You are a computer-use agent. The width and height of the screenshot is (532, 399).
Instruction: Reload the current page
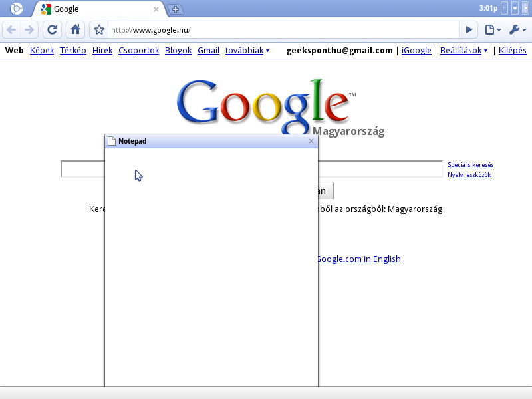pyautogui.click(x=53, y=30)
